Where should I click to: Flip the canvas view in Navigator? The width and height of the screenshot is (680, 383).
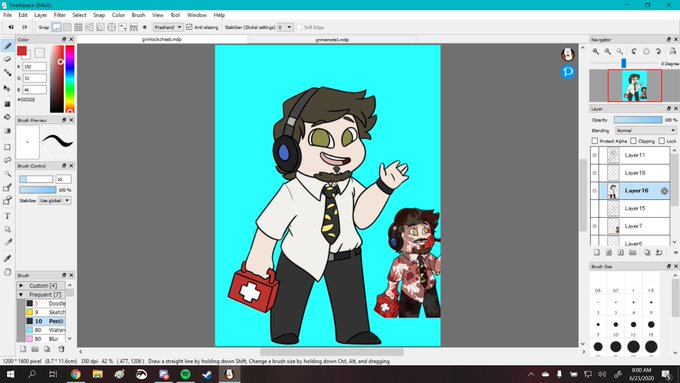672,51
